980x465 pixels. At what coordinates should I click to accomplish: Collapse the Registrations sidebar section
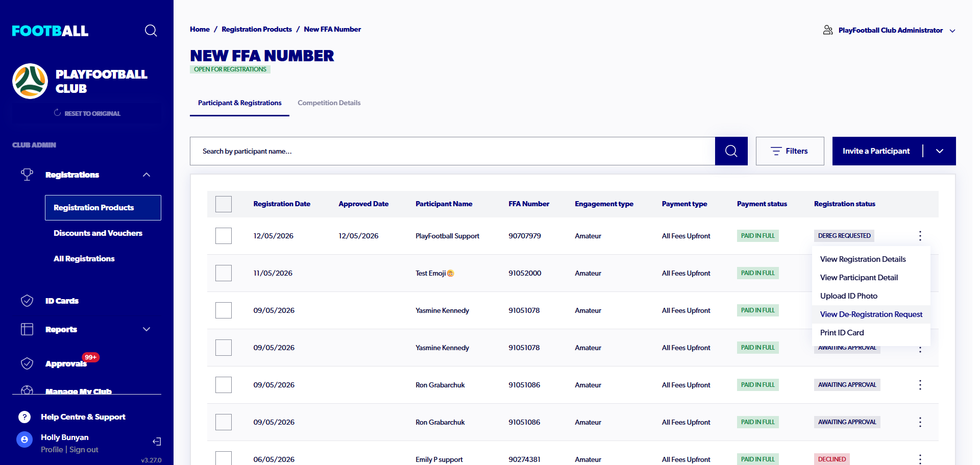(x=146, y=175)
